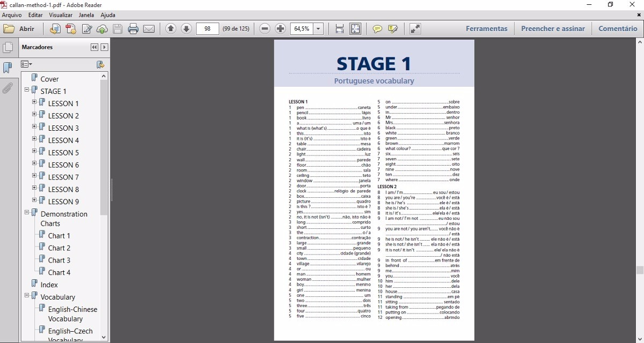Open the Comentário pane
The height and width of the screenshot is (343, 644).
[x=618, y=29]
